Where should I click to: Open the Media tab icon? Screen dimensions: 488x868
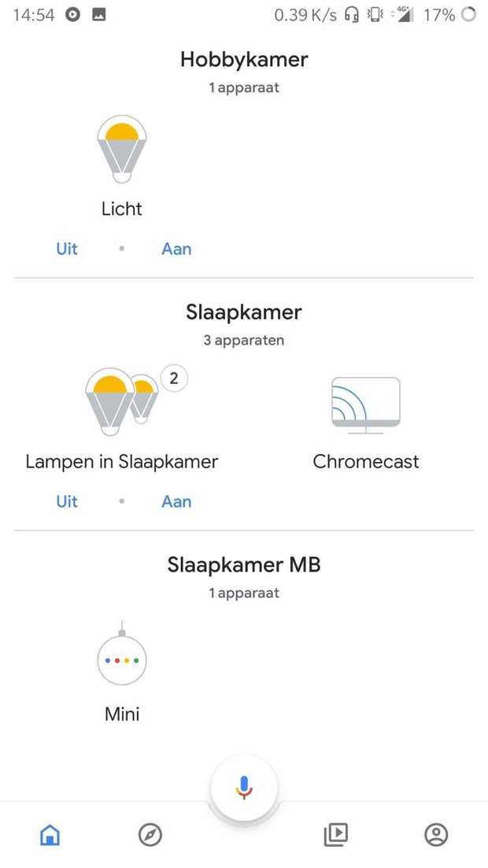tap(336, 834)
